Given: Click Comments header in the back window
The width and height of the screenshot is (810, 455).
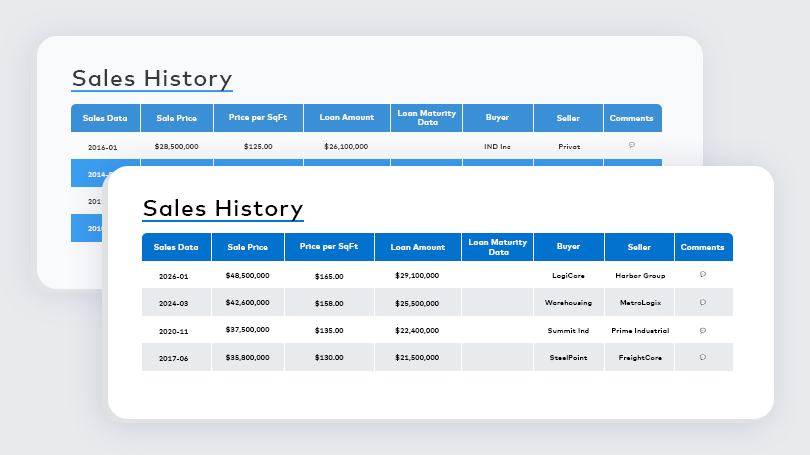Looking at the screenshot, I should pos(632,118).
